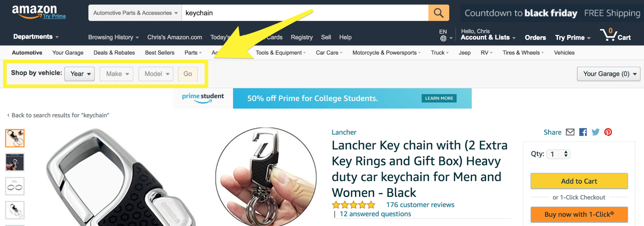Open the Automotive Parts & Accessories search category
This screenshot has width=644, height=226.
pos(135,13)
